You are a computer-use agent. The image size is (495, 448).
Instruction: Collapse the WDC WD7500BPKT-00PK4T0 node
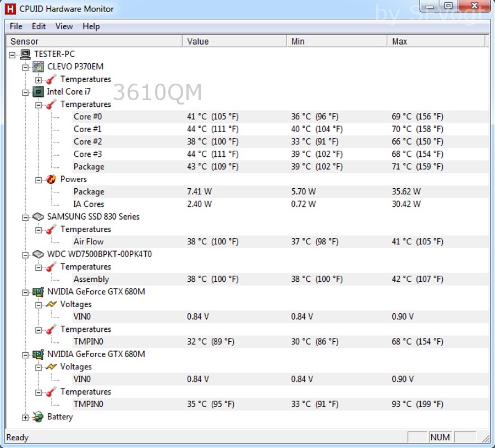[25, 255]
